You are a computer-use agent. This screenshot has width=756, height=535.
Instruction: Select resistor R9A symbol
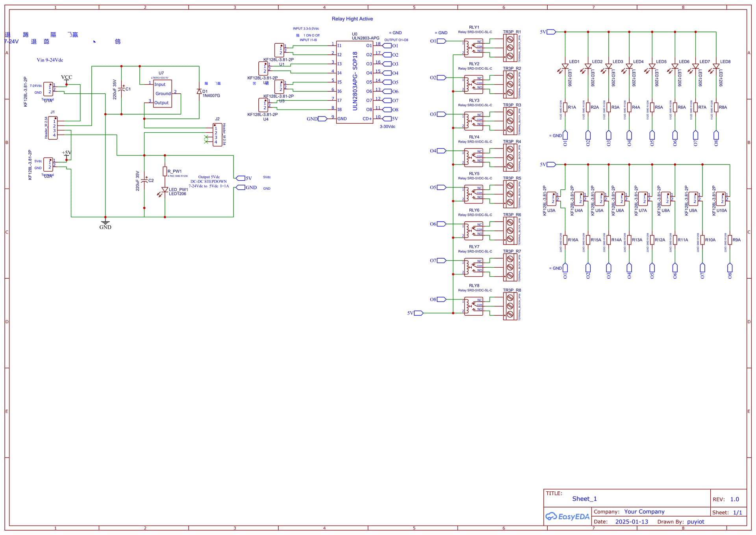tap(730, 240)
